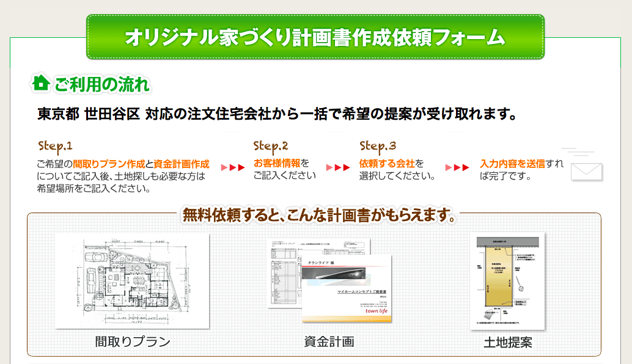This screenshot has width=632, height=364.
Task: Click the 間取りプラン caption
Action: (133, 341)
